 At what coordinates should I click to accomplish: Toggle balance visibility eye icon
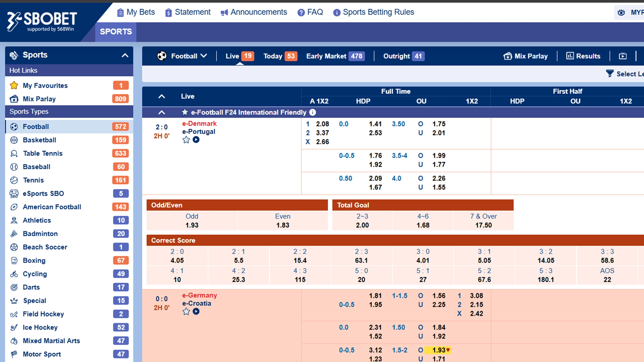pos(621,12)
